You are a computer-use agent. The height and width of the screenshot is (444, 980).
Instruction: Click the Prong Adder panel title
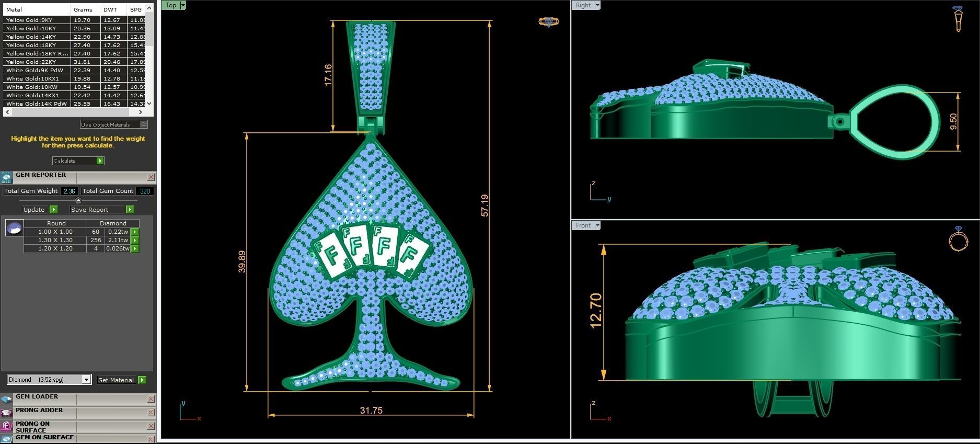pyautogui.click(x=39, y=410)
